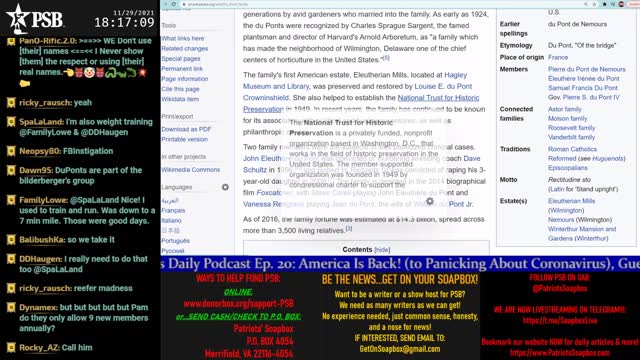Open the browser extensions puzzle icon

[605, 4]
